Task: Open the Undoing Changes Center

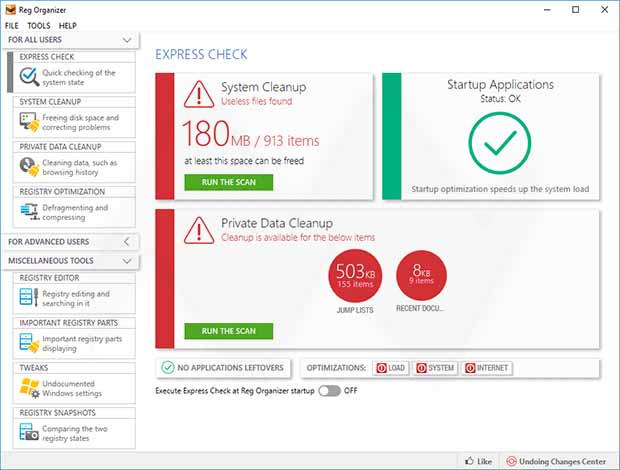Action: click(x=556, y=461)
